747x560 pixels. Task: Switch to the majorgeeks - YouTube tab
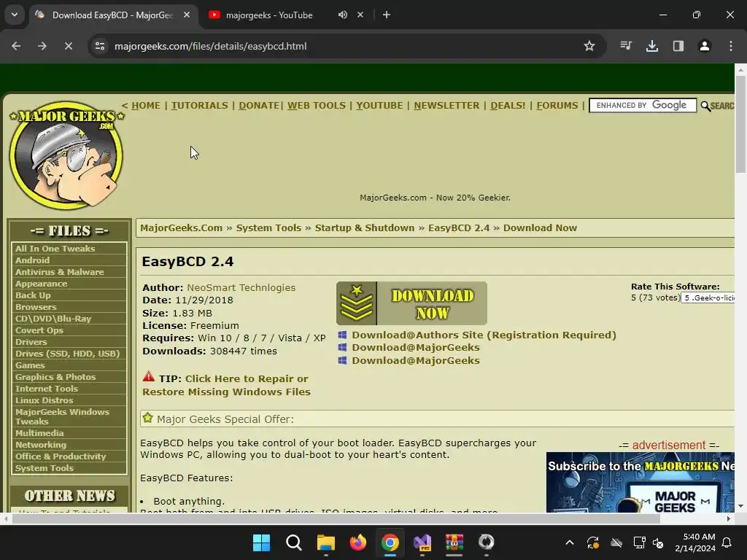point(269,15)
